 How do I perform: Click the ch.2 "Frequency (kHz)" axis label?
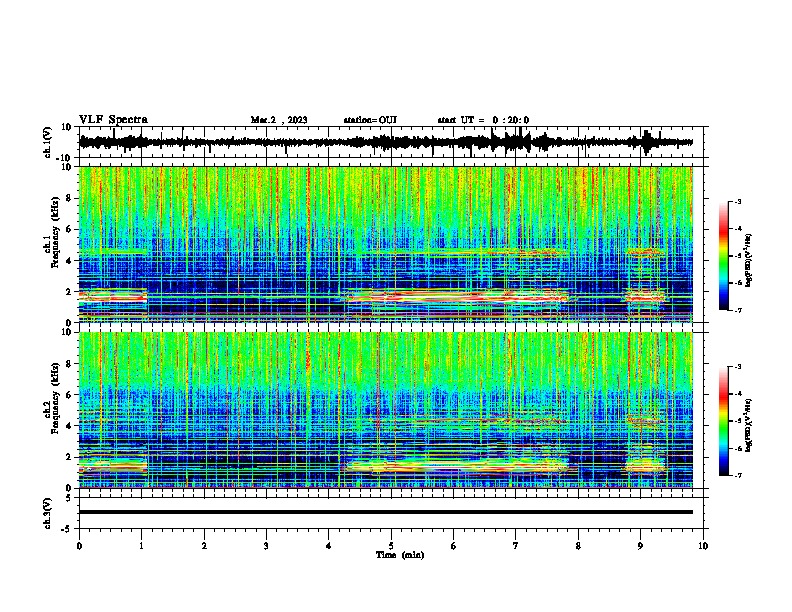(55, 398)
